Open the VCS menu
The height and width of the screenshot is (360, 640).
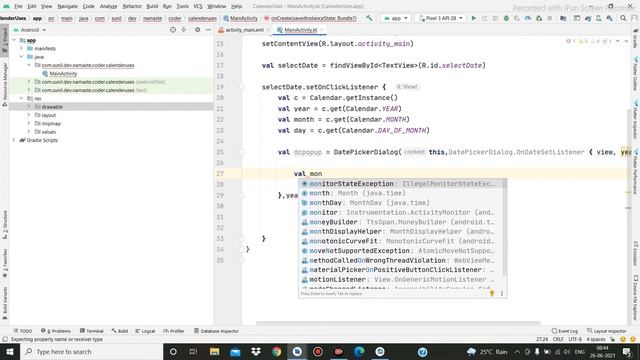click(198, 6)
